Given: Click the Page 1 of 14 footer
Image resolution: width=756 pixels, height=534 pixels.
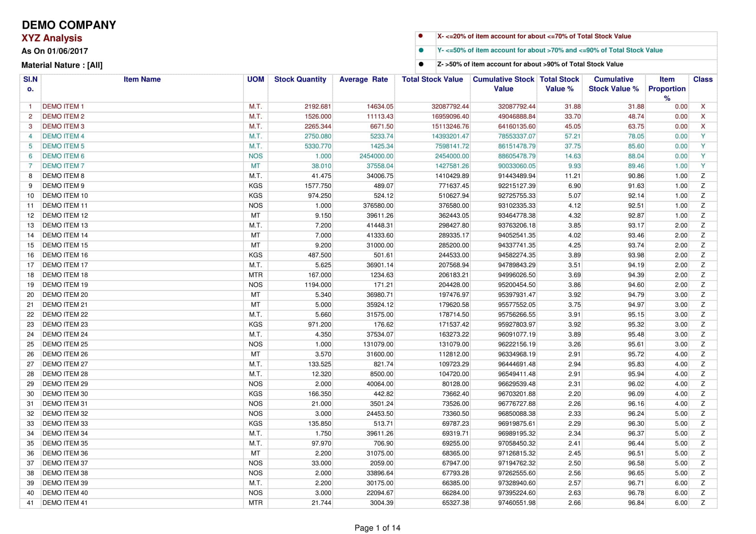Looking at the screenshot, I should (x=377, y=528).
